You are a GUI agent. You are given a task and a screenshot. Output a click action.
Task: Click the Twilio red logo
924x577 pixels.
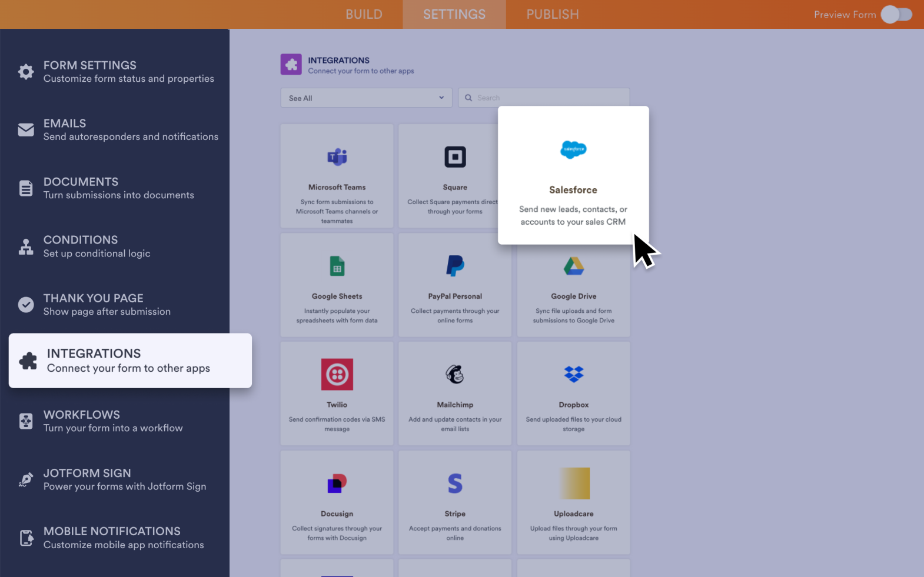337,375
